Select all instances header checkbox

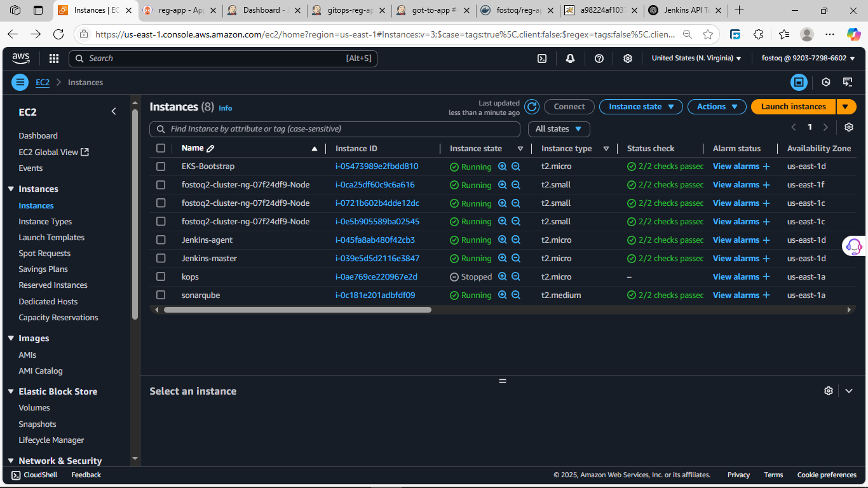pyautogui.click(x=161, y=148)
